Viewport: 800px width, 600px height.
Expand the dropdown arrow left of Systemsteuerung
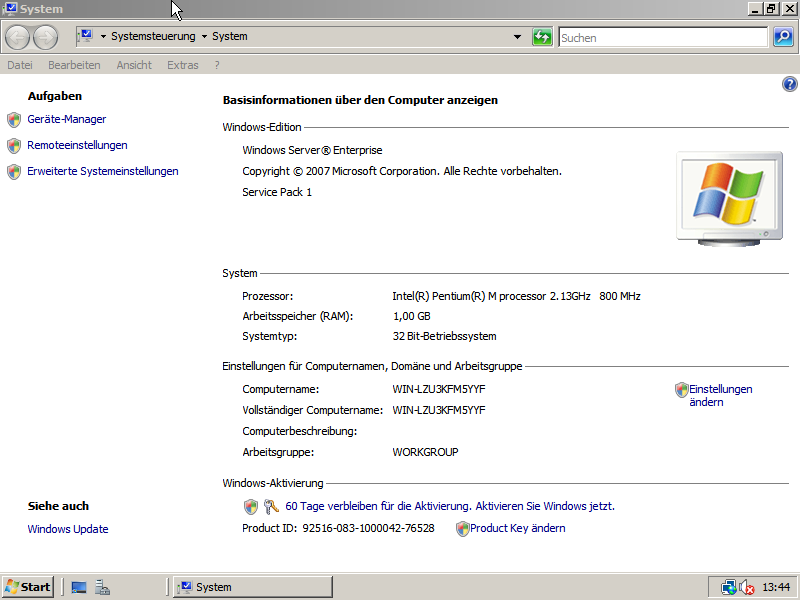pos(103,37)
